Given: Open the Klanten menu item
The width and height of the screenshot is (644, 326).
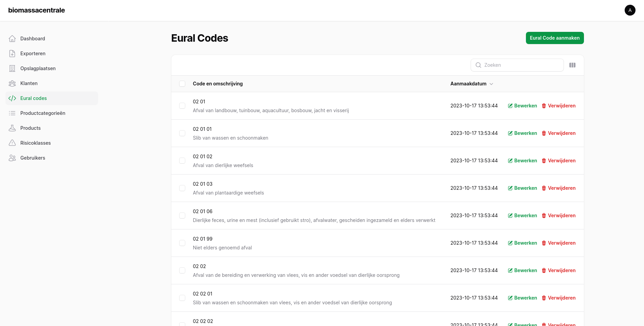Looking at the screenshot, I should click(29, 83).
